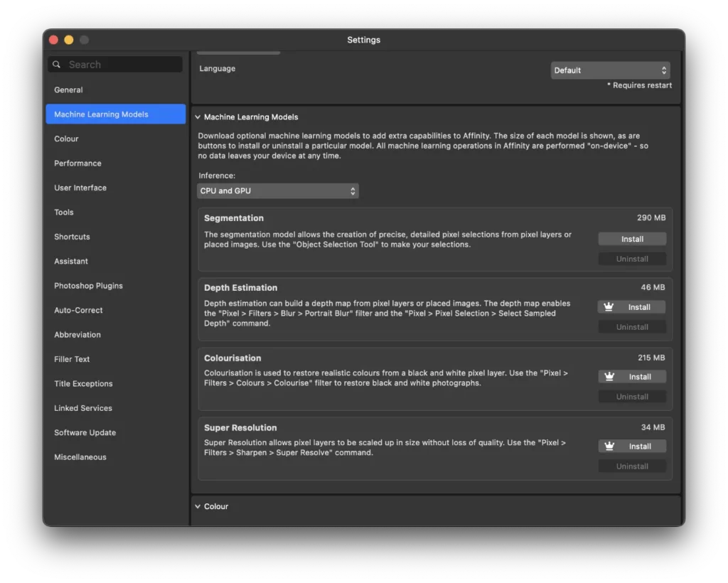Select Filler Text in sidebar
The width and height of the screenshot is (728, 583).
pyautogui.click(x=72, y=359)
